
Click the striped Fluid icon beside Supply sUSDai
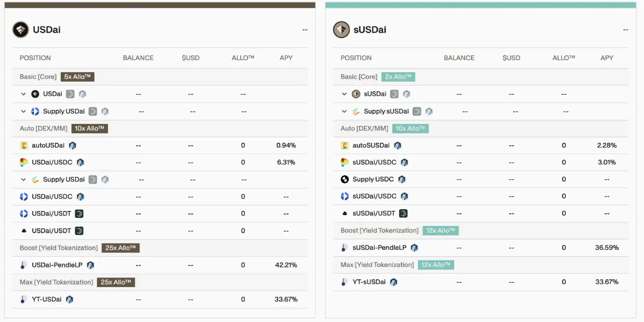click(357, 111)
